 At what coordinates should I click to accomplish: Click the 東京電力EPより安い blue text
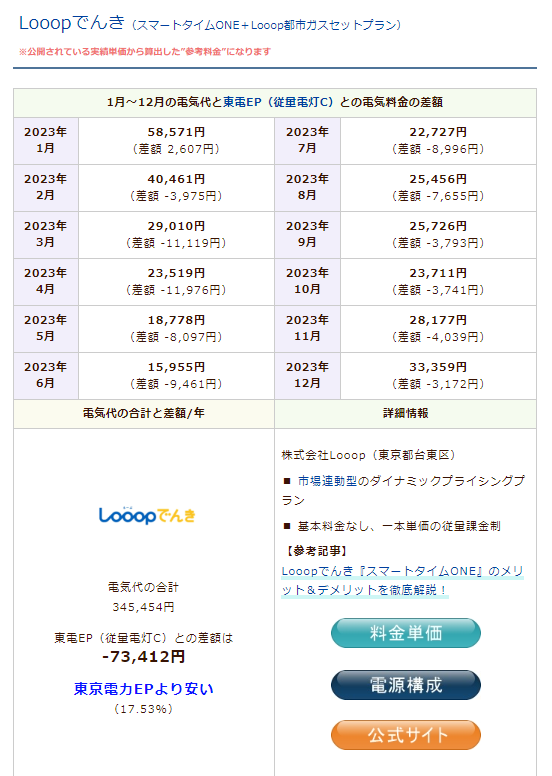pyautogui.click(x=144, y=689)
